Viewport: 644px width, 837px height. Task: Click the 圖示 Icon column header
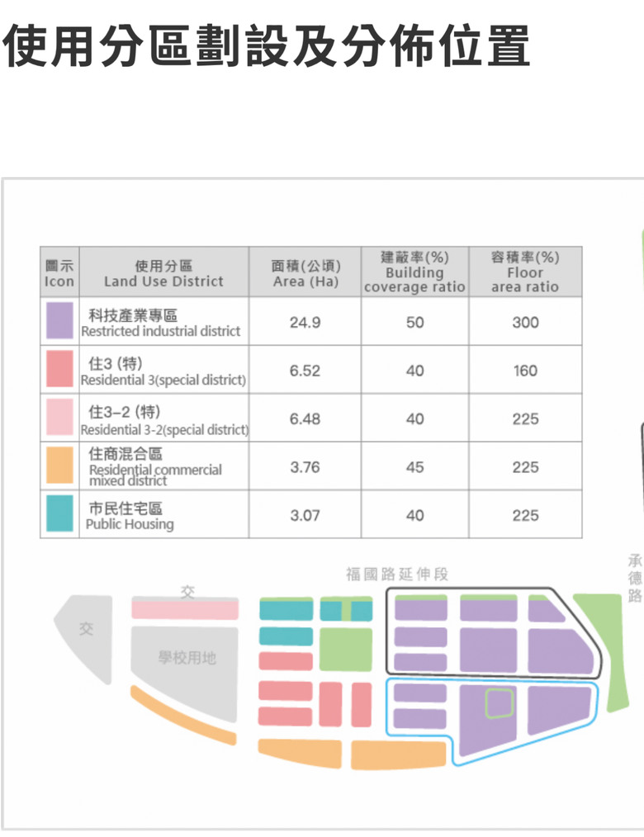[59, 273]
